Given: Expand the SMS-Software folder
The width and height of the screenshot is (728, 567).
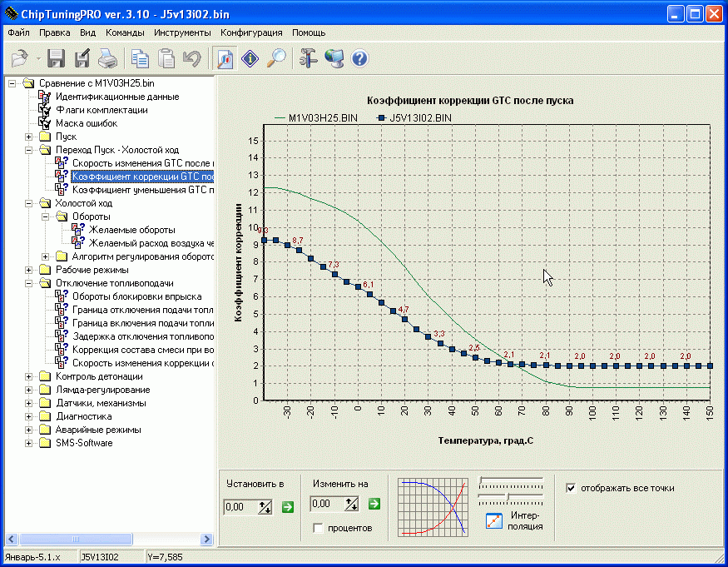Looking at the screenshot, I should pos(29,444).
